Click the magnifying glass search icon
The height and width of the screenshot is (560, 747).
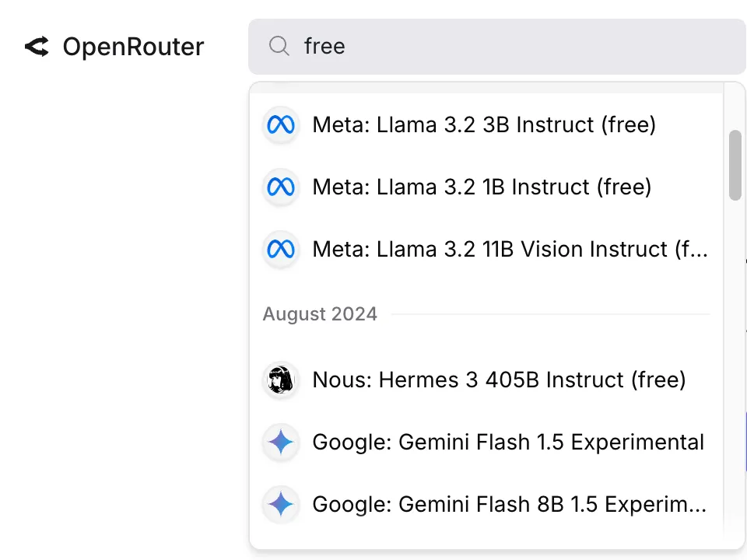[x=279, y=47]
